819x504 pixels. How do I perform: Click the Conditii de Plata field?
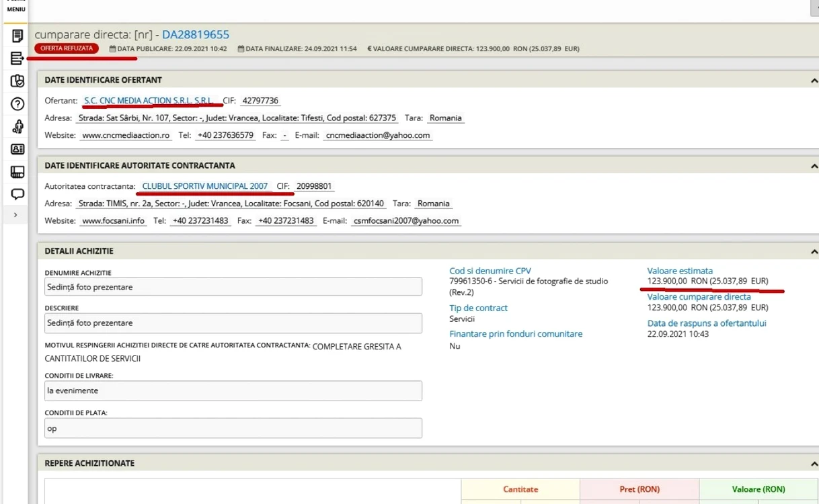[233, 428]
